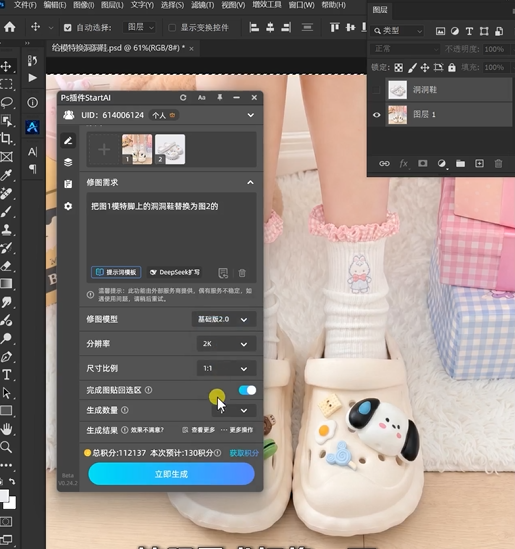This screenshot has width=515, height=549.
Task: Hide 图层 1 with its eye icon
Action: point(376,115)
